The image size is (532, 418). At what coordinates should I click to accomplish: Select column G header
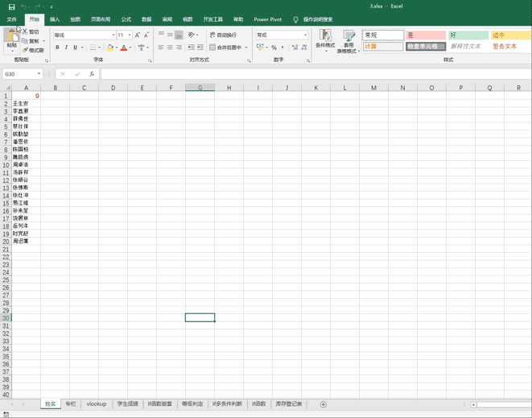click(x=200, y=88)
